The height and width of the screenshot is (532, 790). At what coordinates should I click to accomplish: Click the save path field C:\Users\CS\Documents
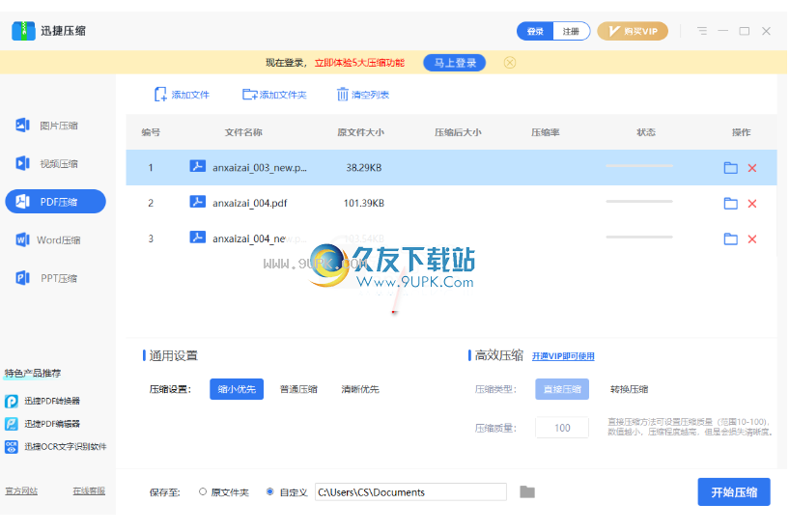coord(410,492)
